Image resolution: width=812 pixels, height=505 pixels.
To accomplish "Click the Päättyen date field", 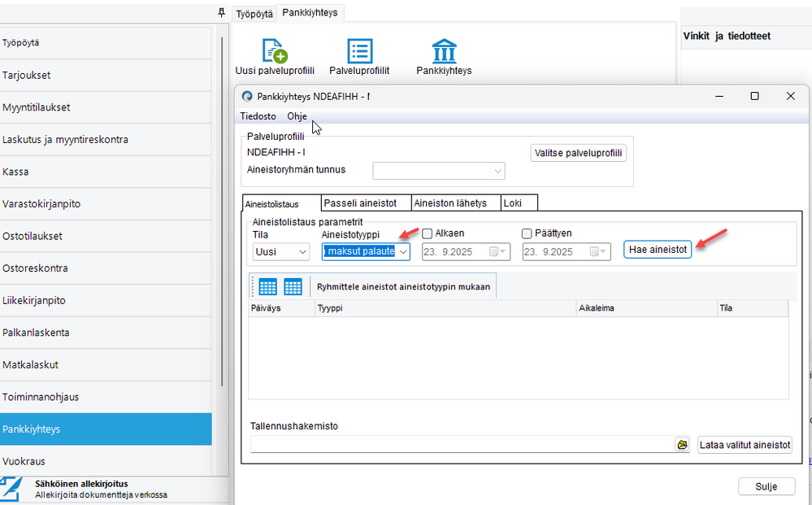I will [567, 252].
